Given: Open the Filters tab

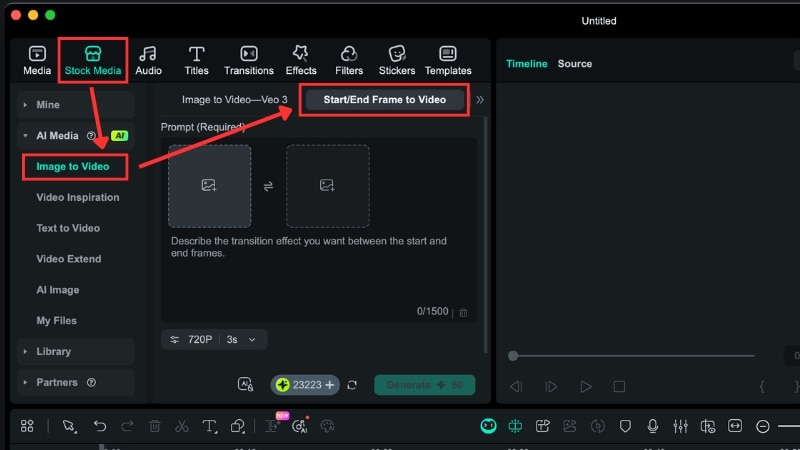Looking at the screenshot, I should pyautogui.click(x=349, y=60).
